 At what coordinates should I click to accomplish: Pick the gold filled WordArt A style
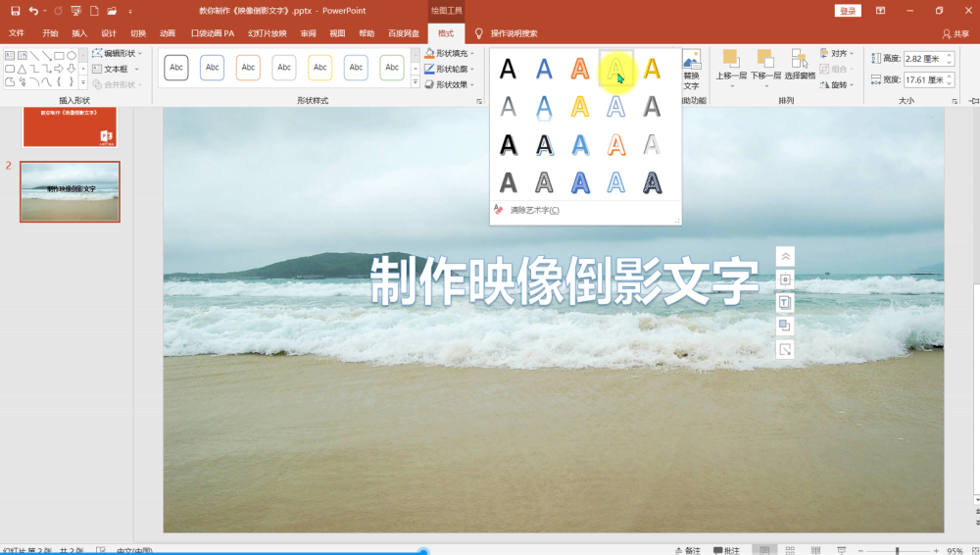coord(652,69)
